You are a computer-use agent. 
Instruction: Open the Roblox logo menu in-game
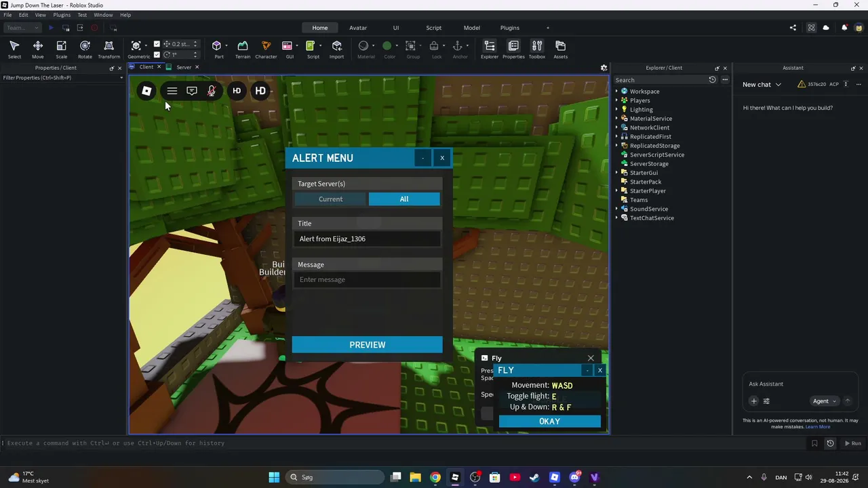(146, 91)
